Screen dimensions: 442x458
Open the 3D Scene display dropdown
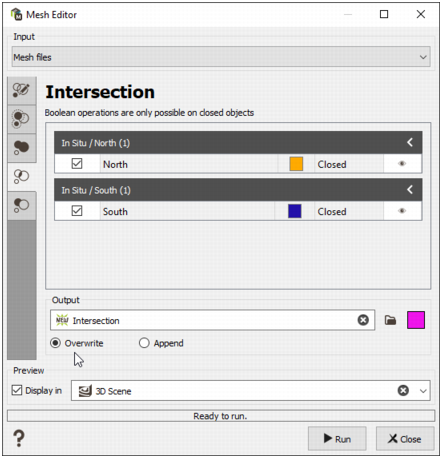point(423,391)
